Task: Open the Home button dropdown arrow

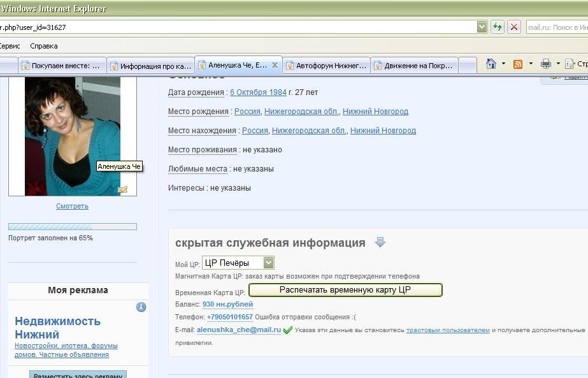Action: (x=503, y=64)
